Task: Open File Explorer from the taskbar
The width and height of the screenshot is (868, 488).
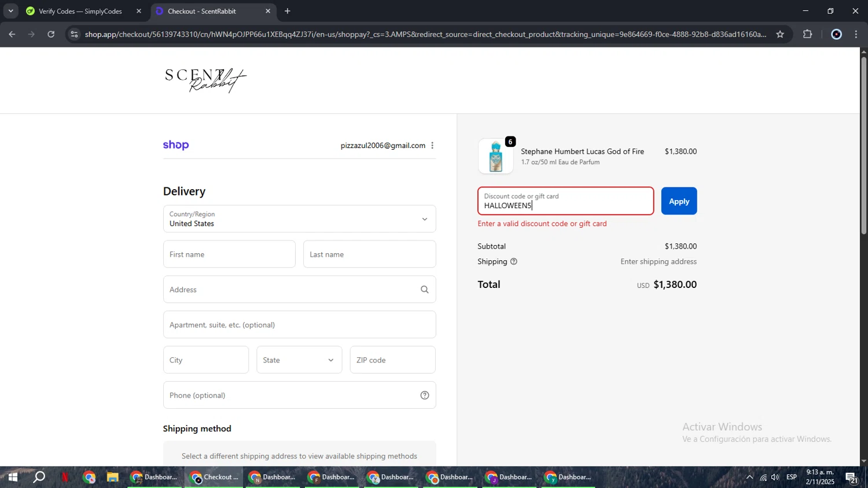Action: (x=112, y=478)
